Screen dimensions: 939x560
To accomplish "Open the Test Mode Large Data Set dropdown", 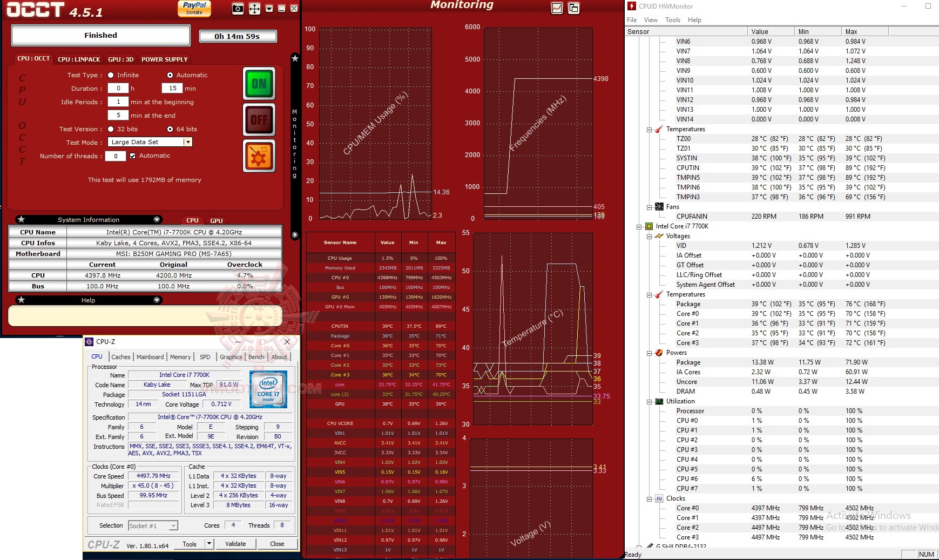I will tap(151, 142).
